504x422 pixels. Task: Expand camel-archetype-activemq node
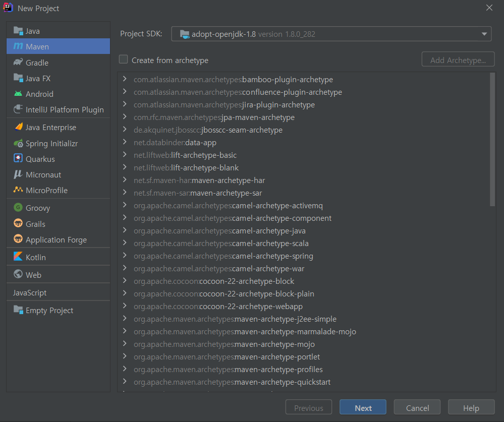[x=125, y=205]
